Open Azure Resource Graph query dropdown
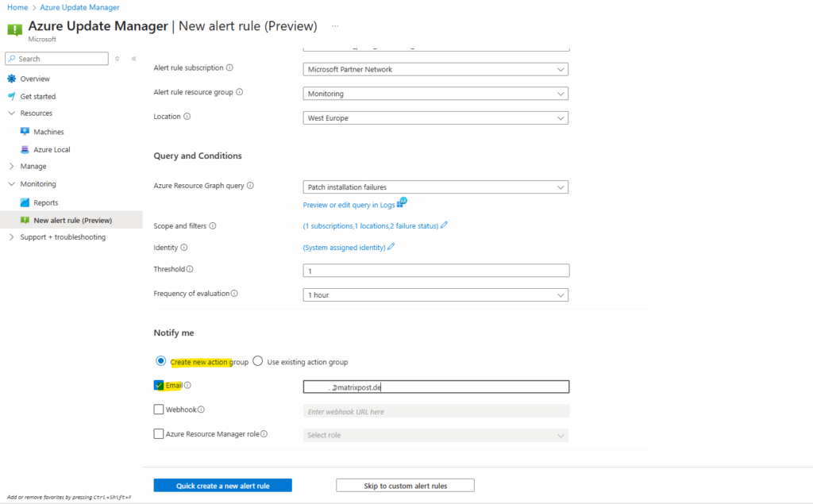 (x=436, y=187)
